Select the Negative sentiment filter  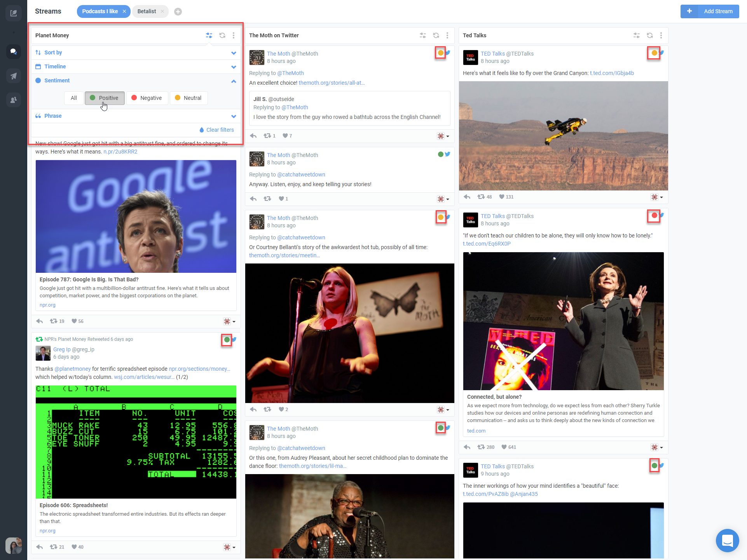tap(147, 98)
